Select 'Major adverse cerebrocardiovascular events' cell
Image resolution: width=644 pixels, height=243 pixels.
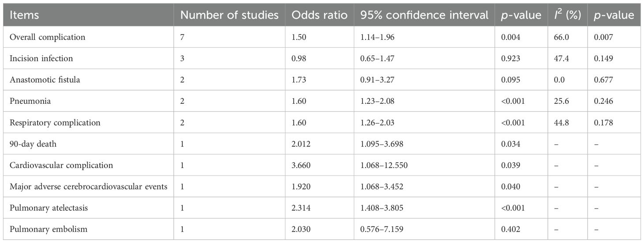[89, 187]
